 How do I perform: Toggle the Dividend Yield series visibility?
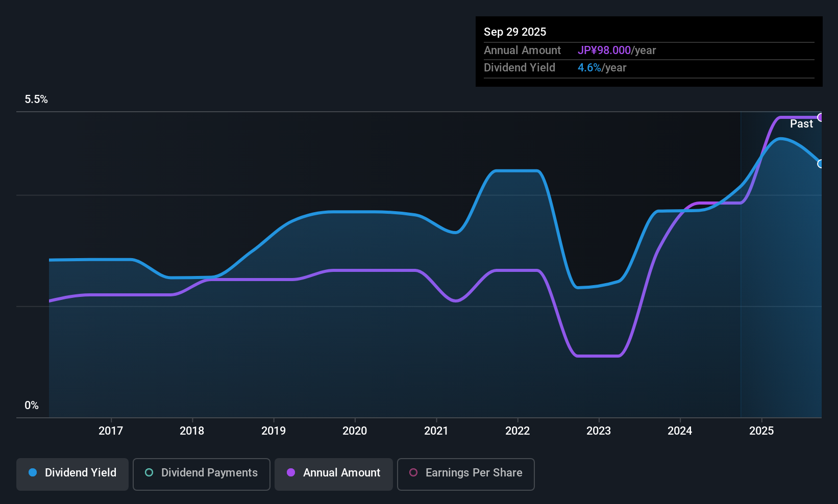[x=72, y=474]
